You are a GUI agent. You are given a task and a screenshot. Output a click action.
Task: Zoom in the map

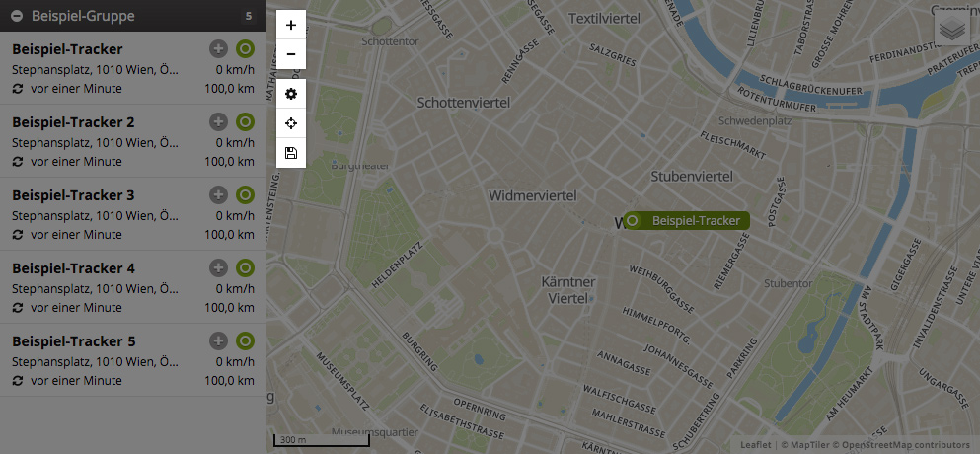[290, 25]
